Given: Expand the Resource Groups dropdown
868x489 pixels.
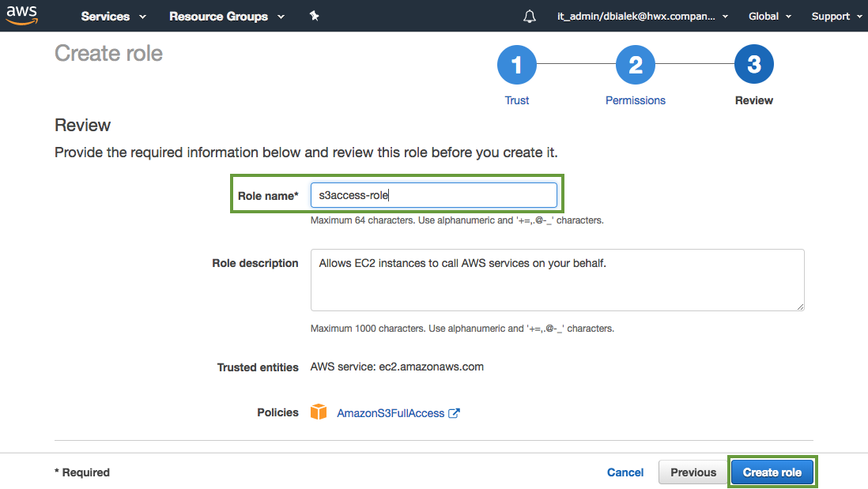Looking at the screenshot, I should coord(227,17).
